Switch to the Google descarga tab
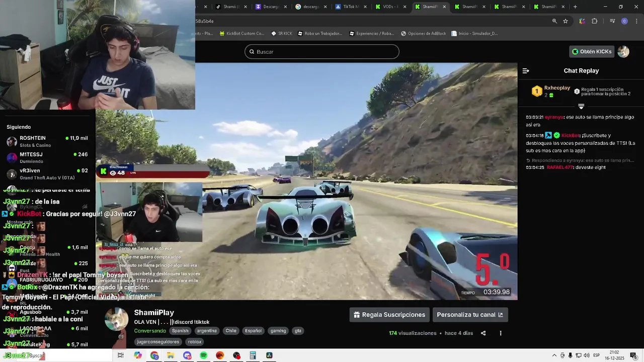The image size is (644, 362). 311,7
